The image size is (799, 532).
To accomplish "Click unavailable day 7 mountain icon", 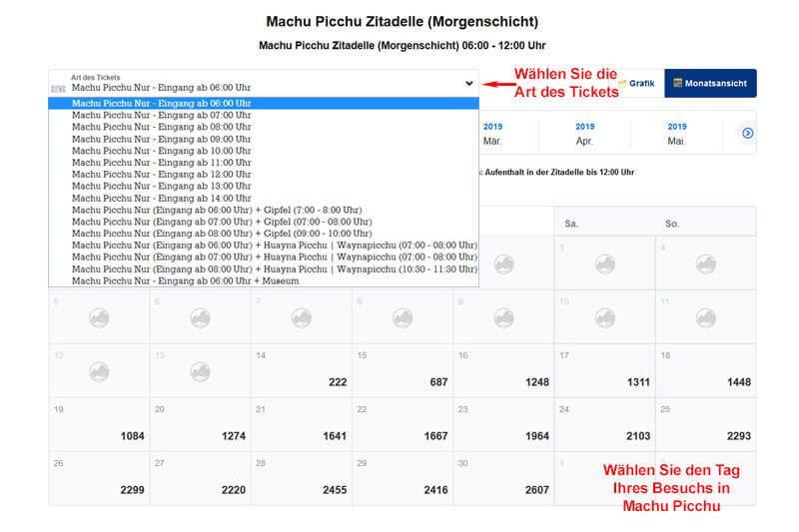I will (302, 317).
